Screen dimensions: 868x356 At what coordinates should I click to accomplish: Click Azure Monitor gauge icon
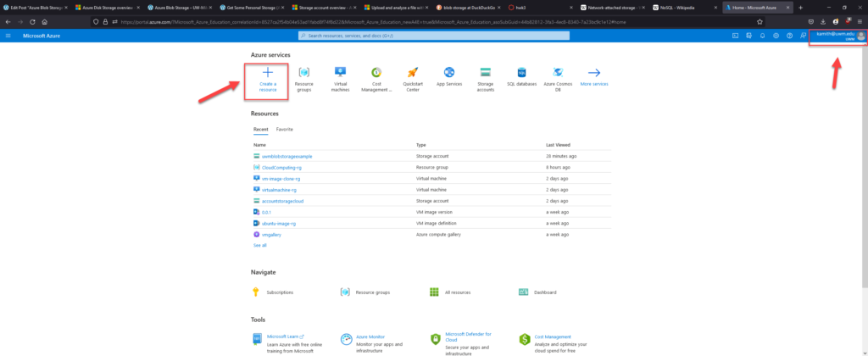coord(347,339)
